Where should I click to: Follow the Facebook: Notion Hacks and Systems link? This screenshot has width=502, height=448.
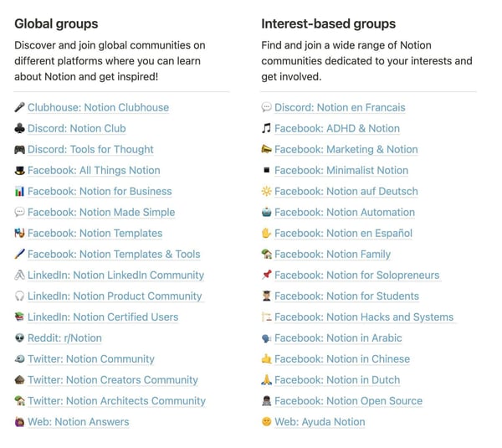coord(364,317)
